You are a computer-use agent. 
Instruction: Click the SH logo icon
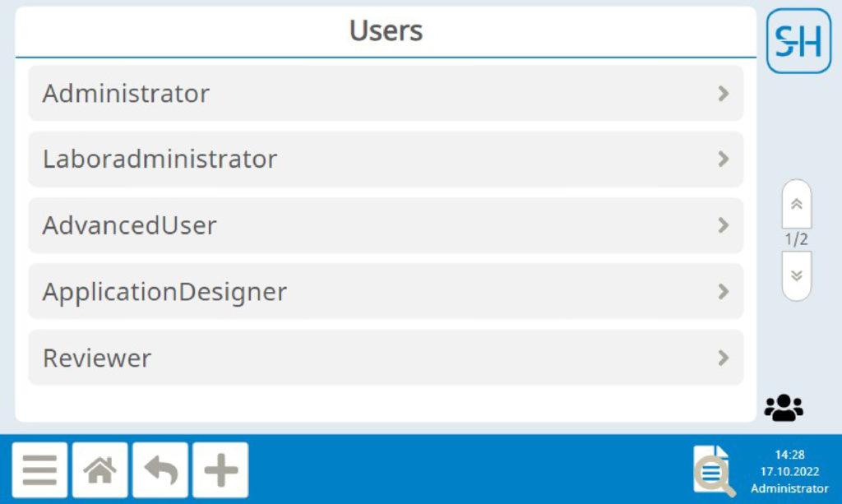click(798, 41)
